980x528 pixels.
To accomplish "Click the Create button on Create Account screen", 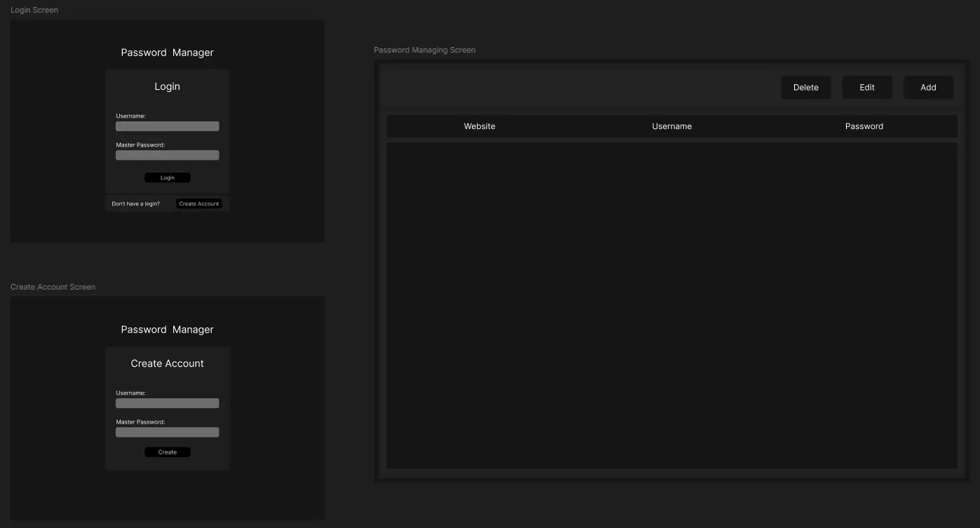I will tap(167, 452).
